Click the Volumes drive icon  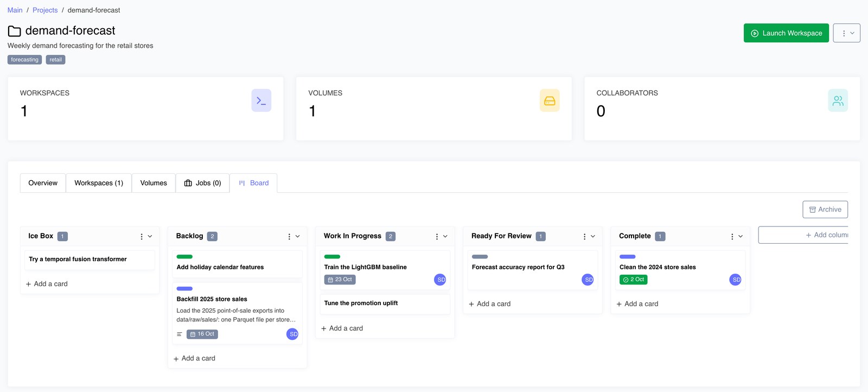[x=550, y=100]
